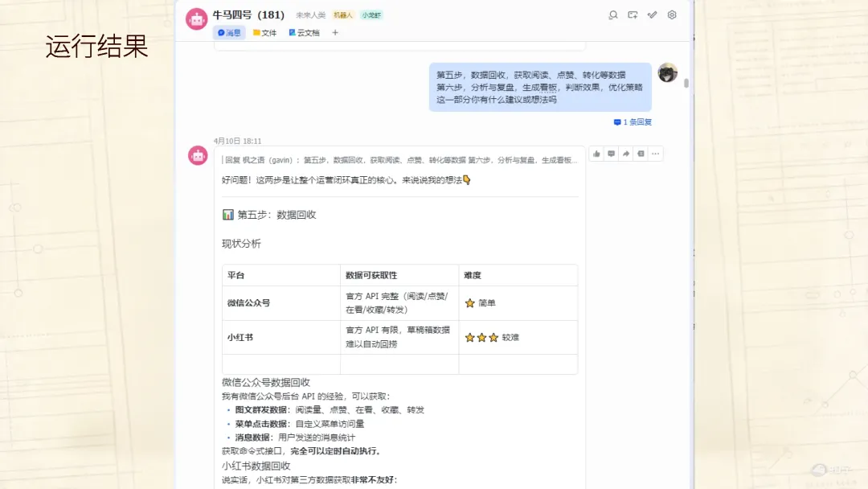
Task: Click the plus button to add tab
Action: (x=335, y=33)
